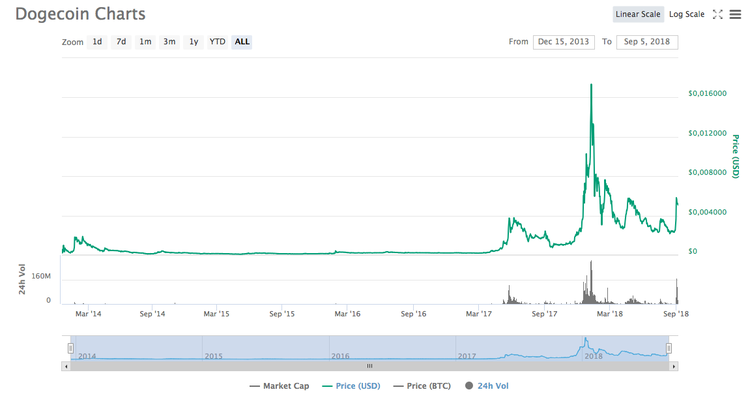Toggle fullscreen chart view icon

click(x=717, y=14)
